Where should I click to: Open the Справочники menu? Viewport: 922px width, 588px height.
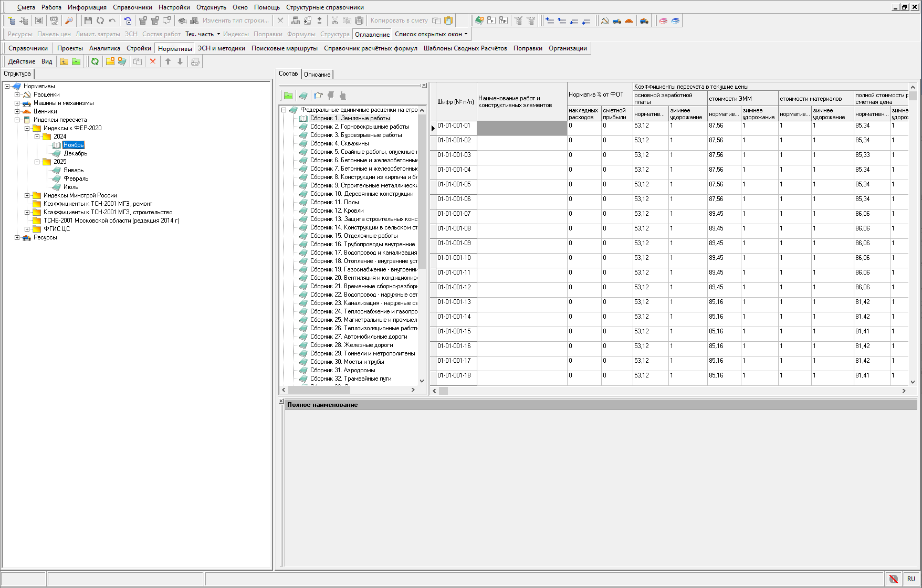tap(132, 7)
